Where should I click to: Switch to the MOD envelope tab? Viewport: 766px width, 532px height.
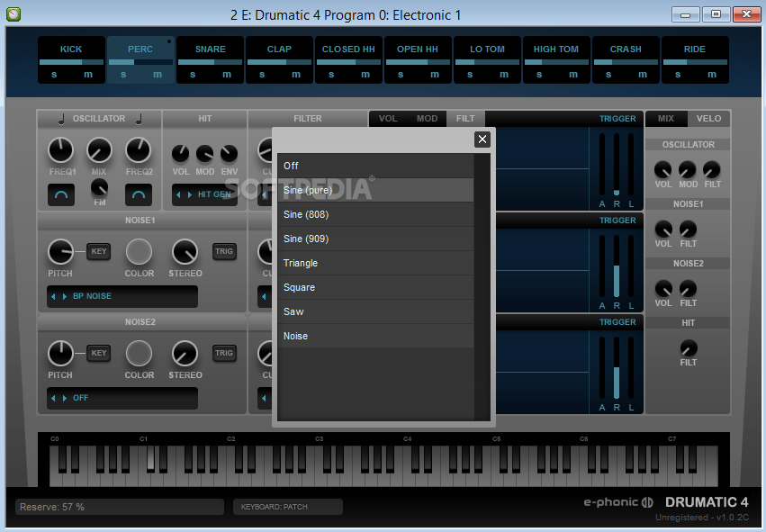pyautogui.click(x=427, y=118)
